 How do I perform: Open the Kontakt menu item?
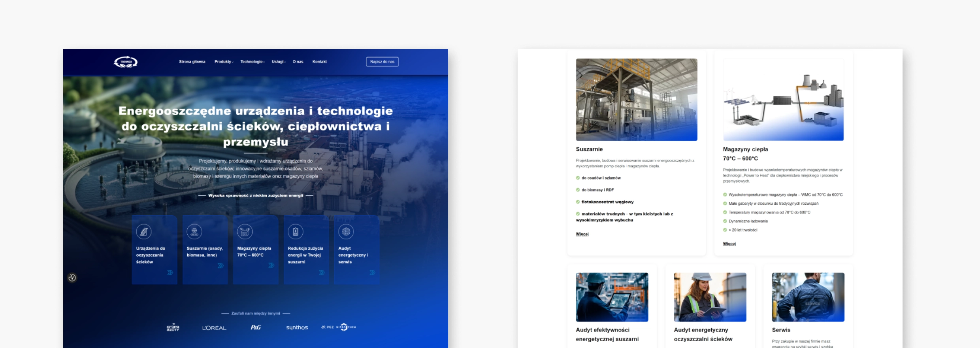[319, 62]
